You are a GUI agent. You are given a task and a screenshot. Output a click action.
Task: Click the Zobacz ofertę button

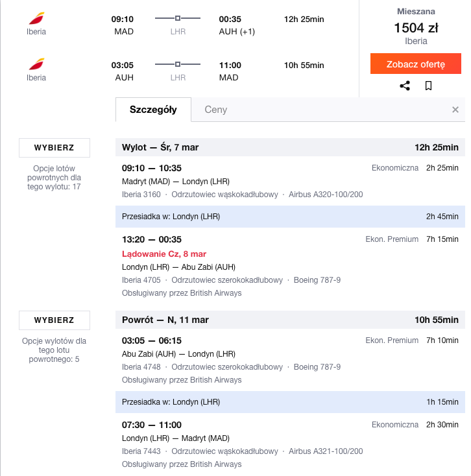point(415,64)
